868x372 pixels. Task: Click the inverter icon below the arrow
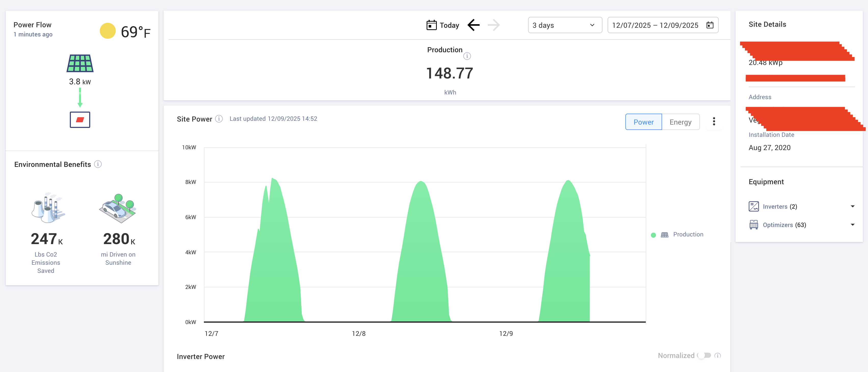80,119
